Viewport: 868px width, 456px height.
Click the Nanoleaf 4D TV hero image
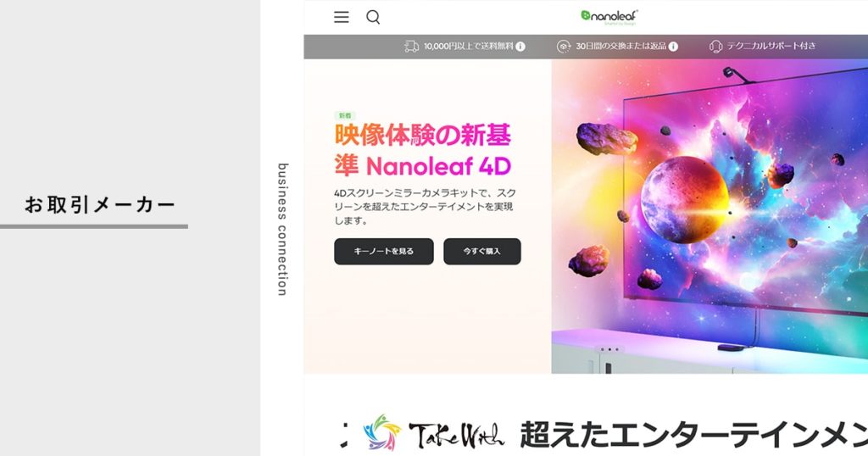pyautogui.click(x=709, y=216)
